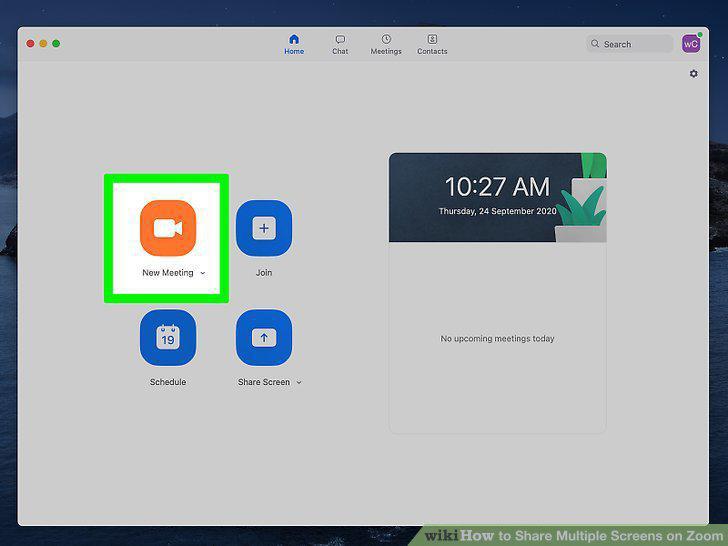Click the search magnifier icon
This screenshot has height=546, width=728.
(595, 44)
